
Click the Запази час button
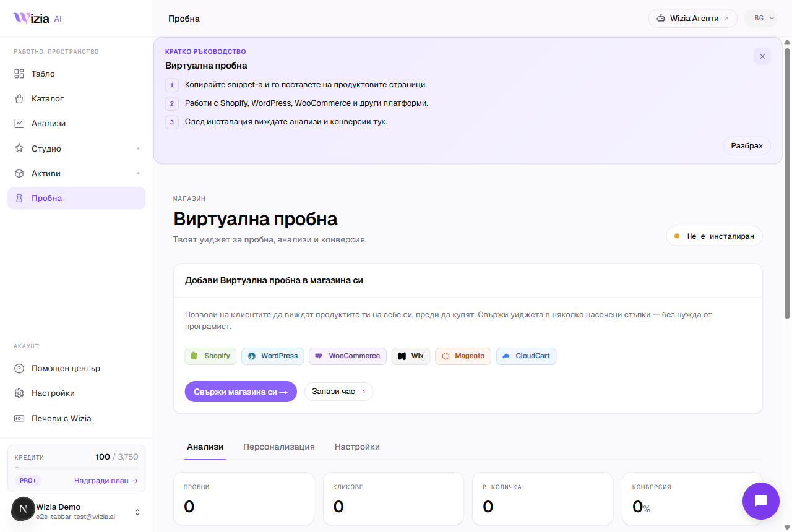(x=338, y=392)
